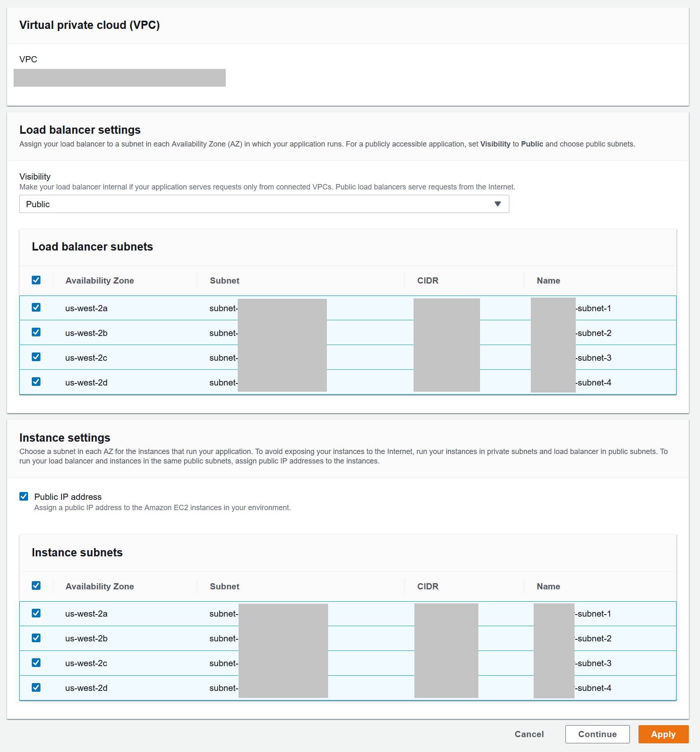Sort Load balancer subnets by Availability Zone
700x752 pixels.
[100, 281]
